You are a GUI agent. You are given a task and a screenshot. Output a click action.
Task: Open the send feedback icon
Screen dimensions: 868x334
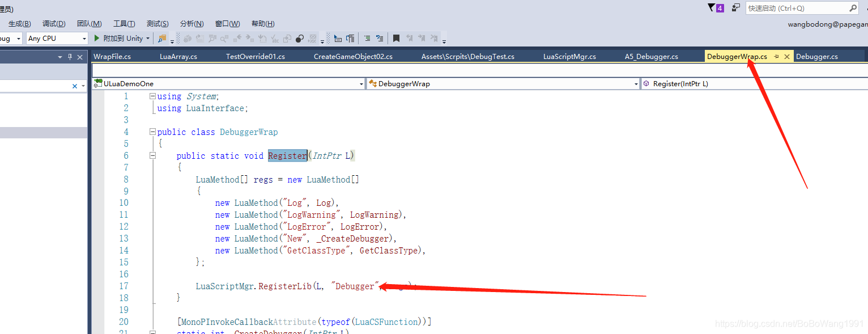736,8
